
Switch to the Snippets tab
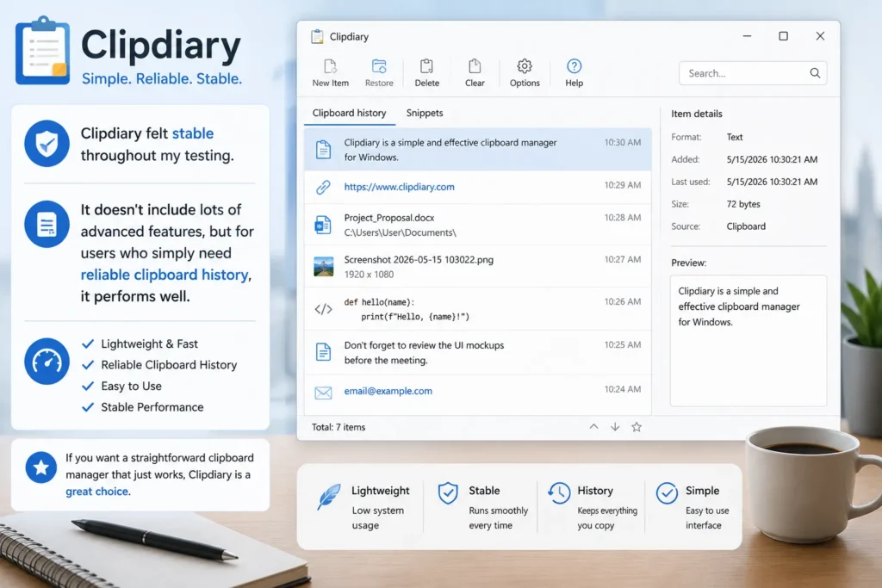(x=424, y=113)
